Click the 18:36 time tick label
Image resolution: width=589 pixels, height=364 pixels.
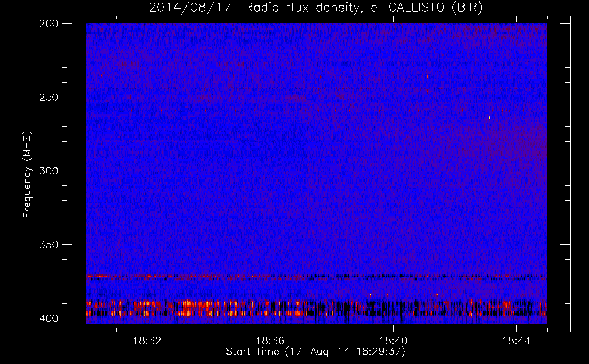pyautogui.click(x=270, y=341)
